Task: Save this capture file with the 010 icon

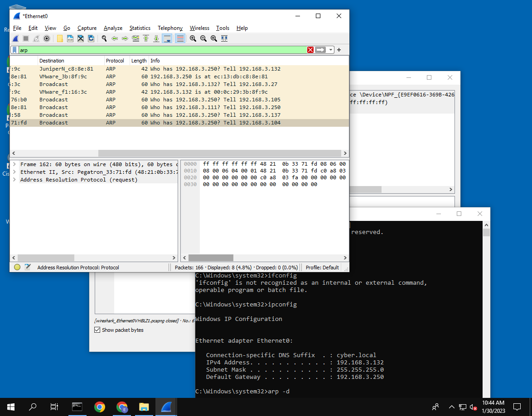Action: [x=70, y=38]
